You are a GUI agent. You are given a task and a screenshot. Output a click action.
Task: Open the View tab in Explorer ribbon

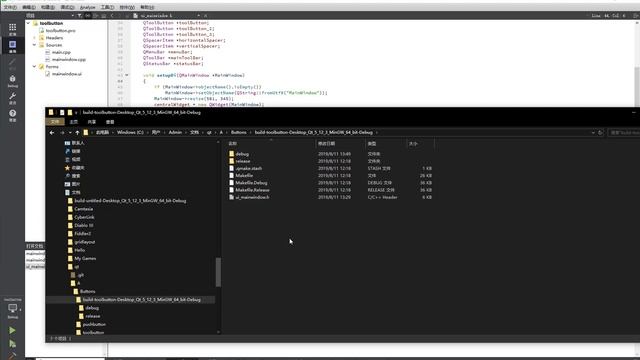tap(110, 122)
